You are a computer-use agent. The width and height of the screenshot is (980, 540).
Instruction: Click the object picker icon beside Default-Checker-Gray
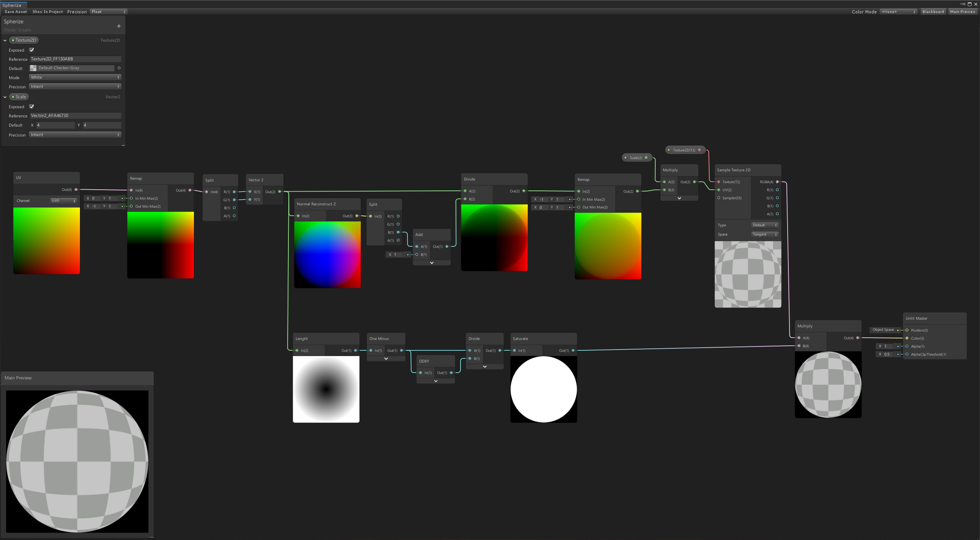pyautogui.click(x=119, y=68)
